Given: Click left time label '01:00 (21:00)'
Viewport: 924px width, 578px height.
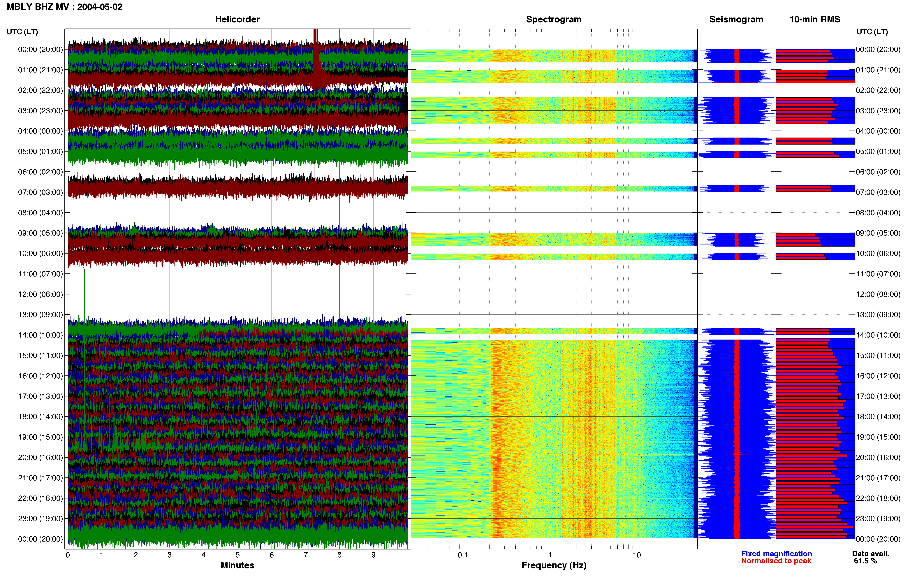Looking at the screenshot, I should click(x=41, y=70).
